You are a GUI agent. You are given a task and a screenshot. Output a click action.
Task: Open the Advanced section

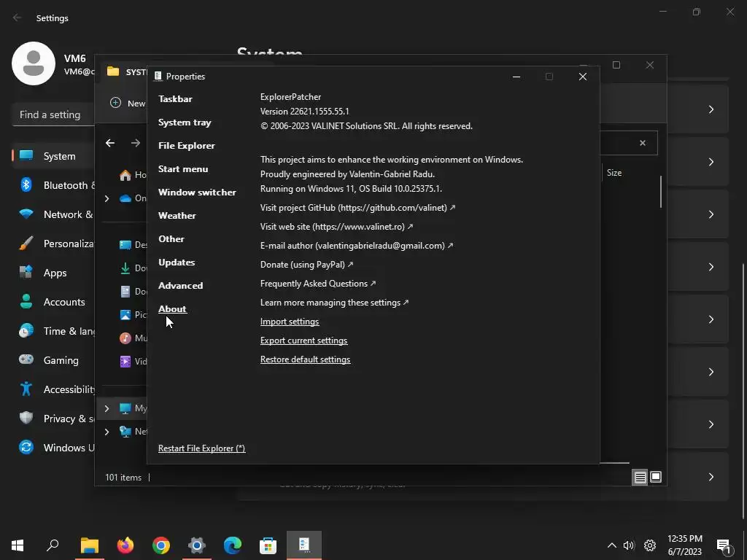tap(181, 286)
